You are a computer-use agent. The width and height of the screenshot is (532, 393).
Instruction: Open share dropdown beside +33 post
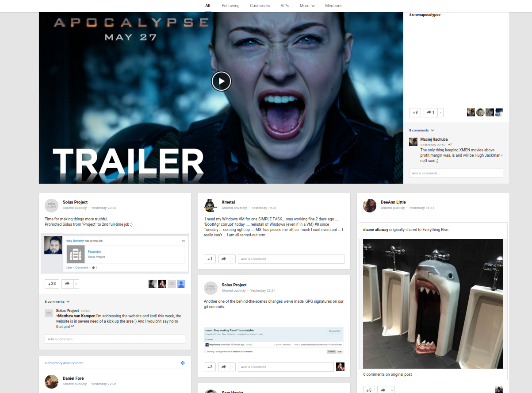coord(77,284)
